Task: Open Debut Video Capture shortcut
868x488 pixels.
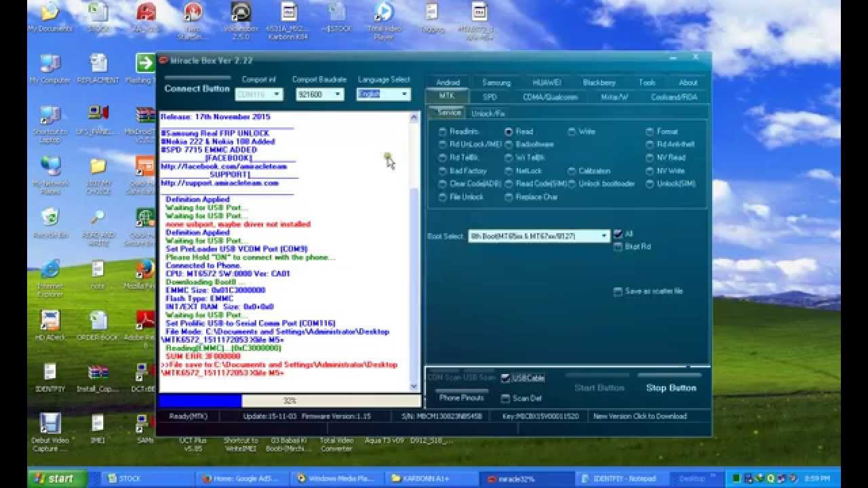Action: [x=50, y=432]
